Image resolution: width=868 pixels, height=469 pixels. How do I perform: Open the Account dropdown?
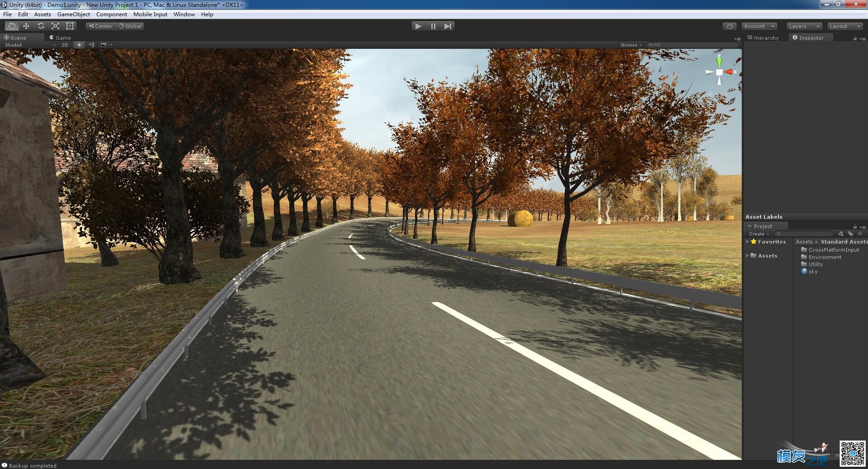(x=759, y=26)
